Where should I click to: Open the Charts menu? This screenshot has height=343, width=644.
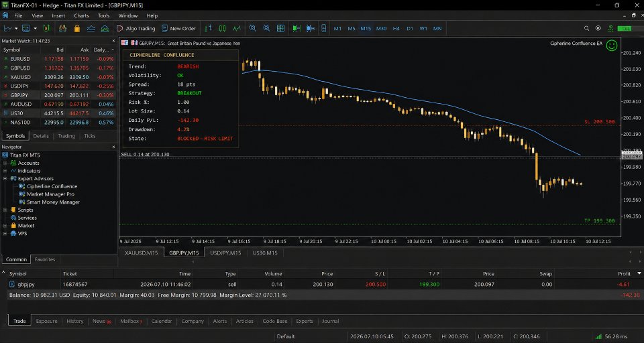(x=81, y=15)
